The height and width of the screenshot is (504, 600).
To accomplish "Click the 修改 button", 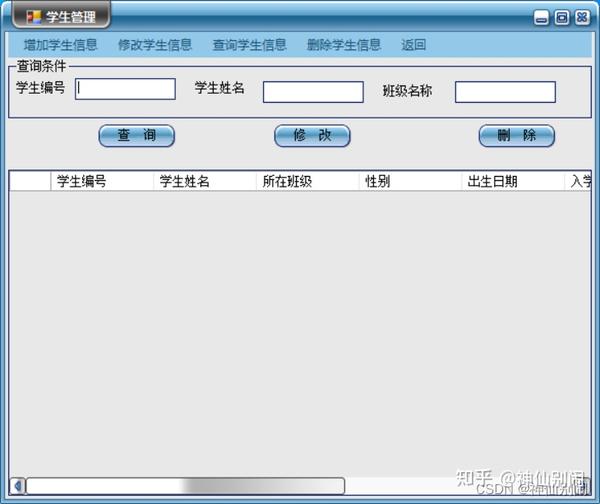I will pyautogui.click(x=312, y=136).
